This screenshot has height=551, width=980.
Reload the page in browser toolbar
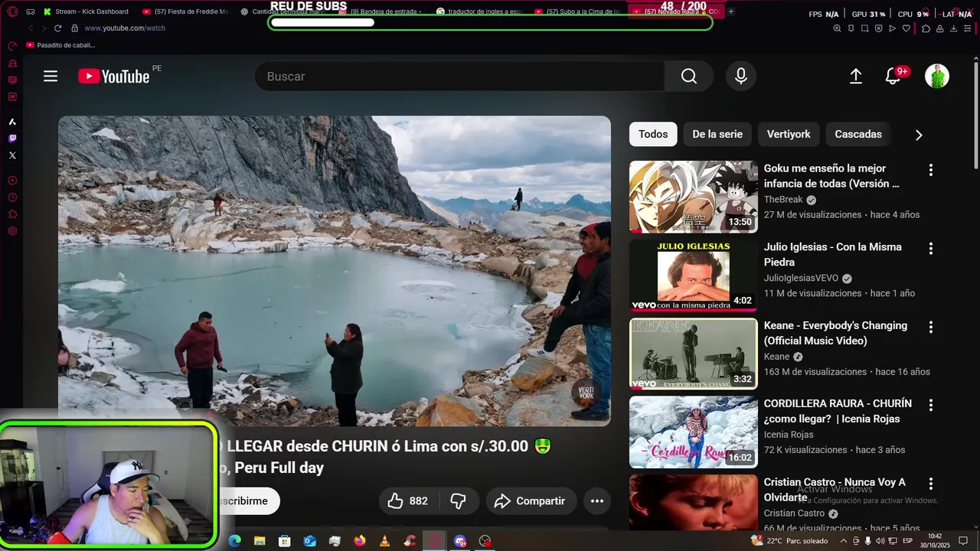click(x=57, y=28)
